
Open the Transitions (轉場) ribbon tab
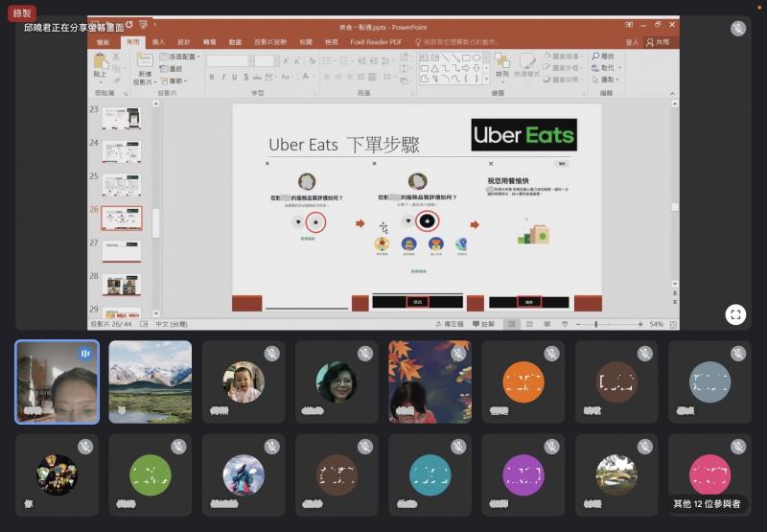point(209,42)
